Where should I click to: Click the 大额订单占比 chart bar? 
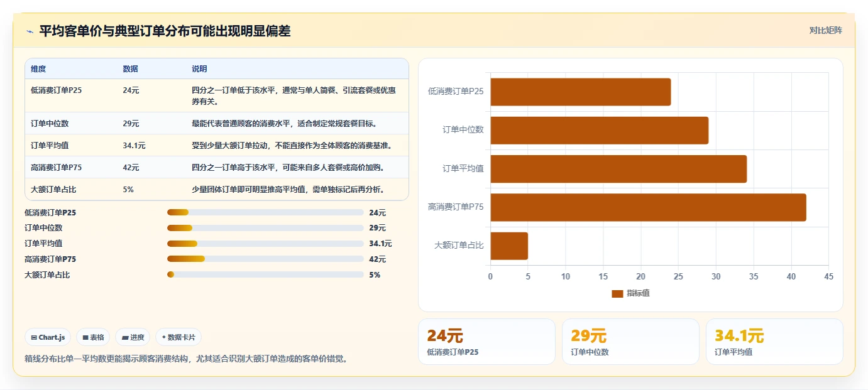[509, 246]
